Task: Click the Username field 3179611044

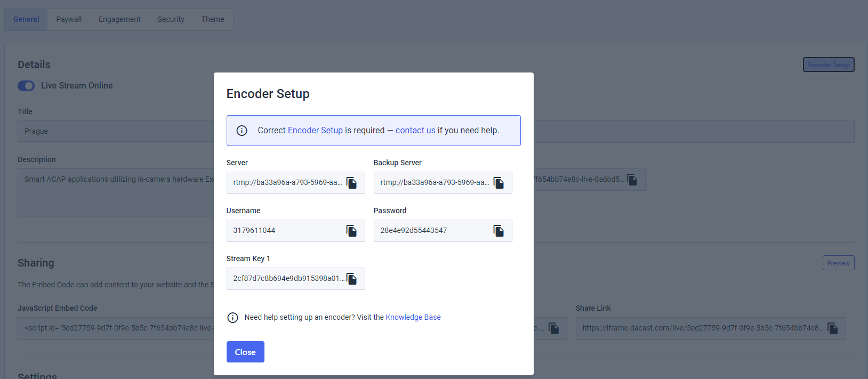Action: click(x=285, y=231)
